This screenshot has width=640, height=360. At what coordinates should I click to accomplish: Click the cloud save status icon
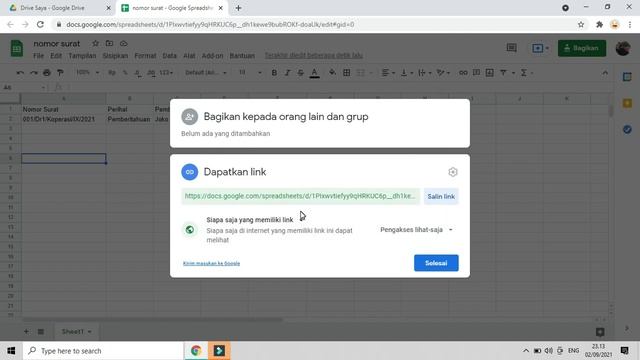(x=124, y=43)
